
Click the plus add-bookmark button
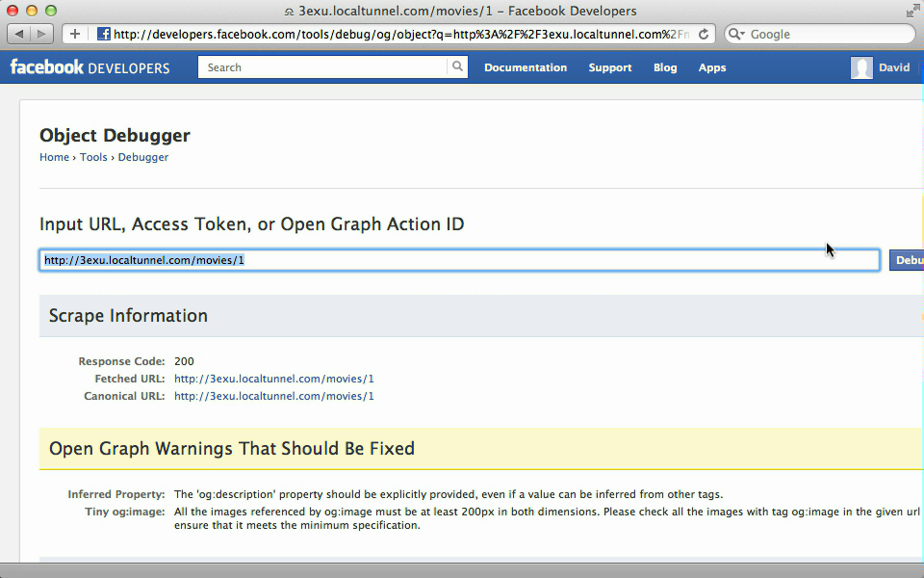click(75, 34)
